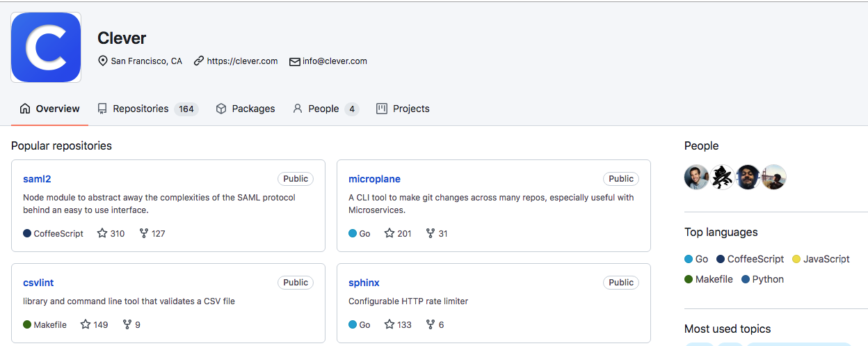Go to the People tab
The image size is (868, 346).
[325, 109]
